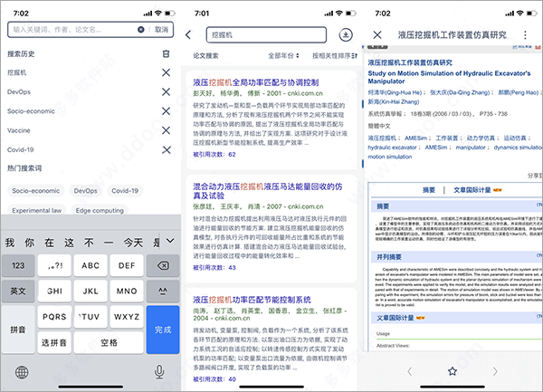Tap the Edge computing hot search tag
Viewport: 543px width, 392px height.
[100, 211]
